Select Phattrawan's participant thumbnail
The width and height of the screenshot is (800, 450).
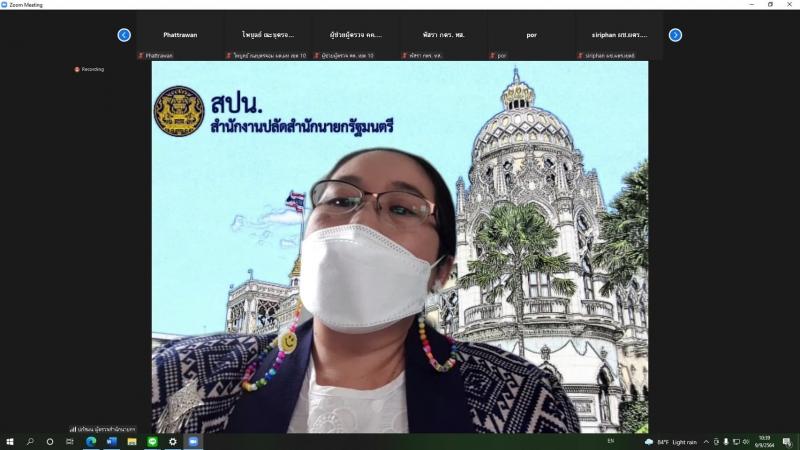click(x=180, y=35)
